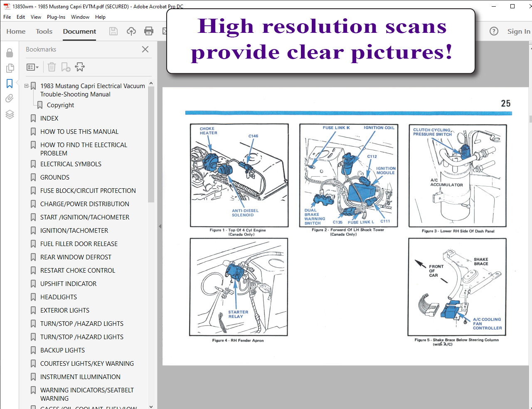Viewport: 532px width, 409px height.
Task: Close the Bookmarks panel
Action: coord(145,49)
